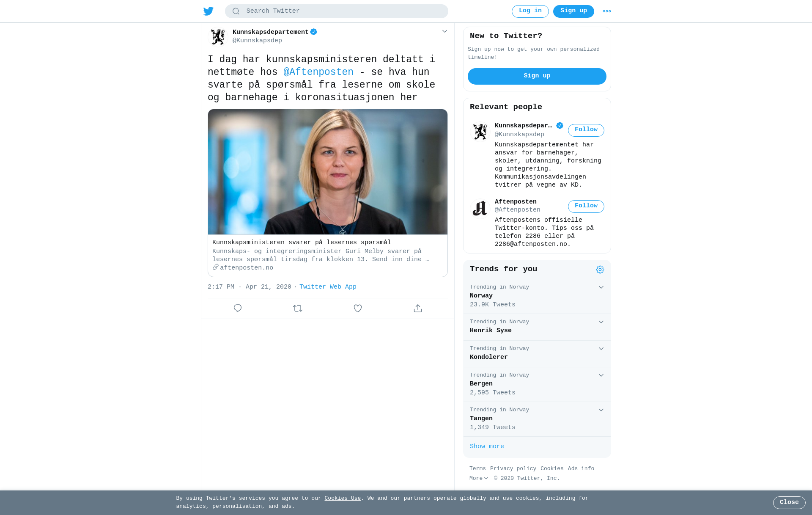
Task: Click the Aftenposten profile avatar
Action: [480, 209]
